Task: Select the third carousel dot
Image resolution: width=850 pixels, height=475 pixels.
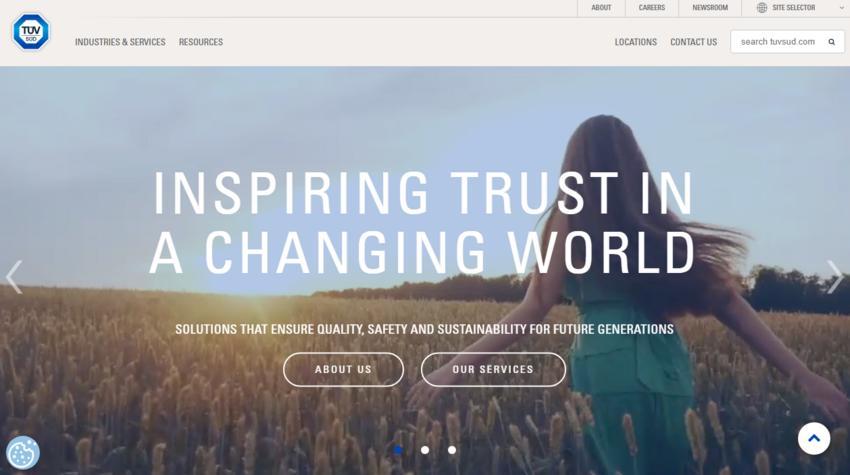Action: 452,450
